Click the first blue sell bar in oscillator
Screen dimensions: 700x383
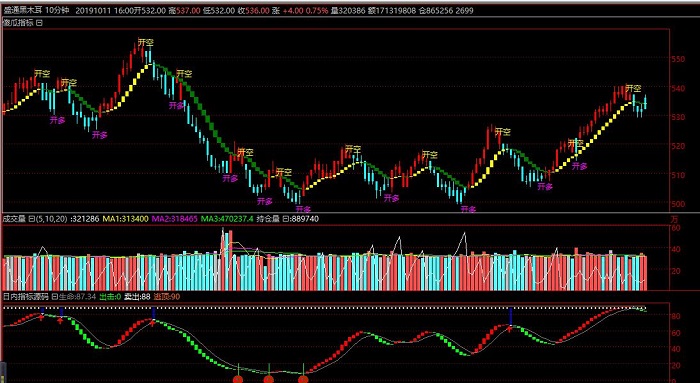pyautogui.click(x=42, y=311)
